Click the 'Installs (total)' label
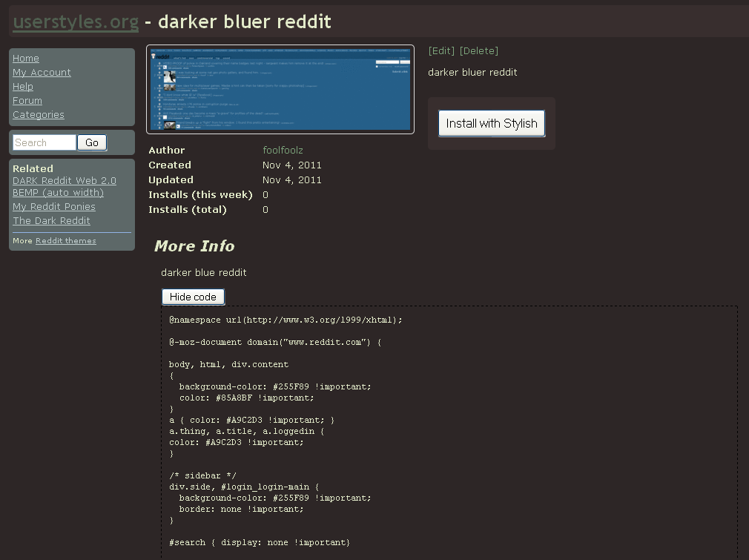Screen dimensions: 749x560 click(188, 210)
